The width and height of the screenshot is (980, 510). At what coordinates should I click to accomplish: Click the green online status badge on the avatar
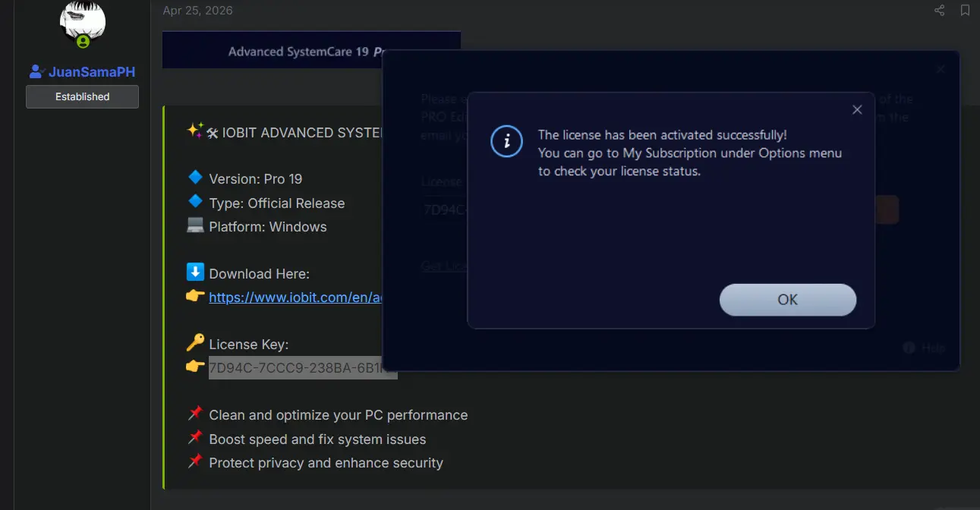(83, 42)
